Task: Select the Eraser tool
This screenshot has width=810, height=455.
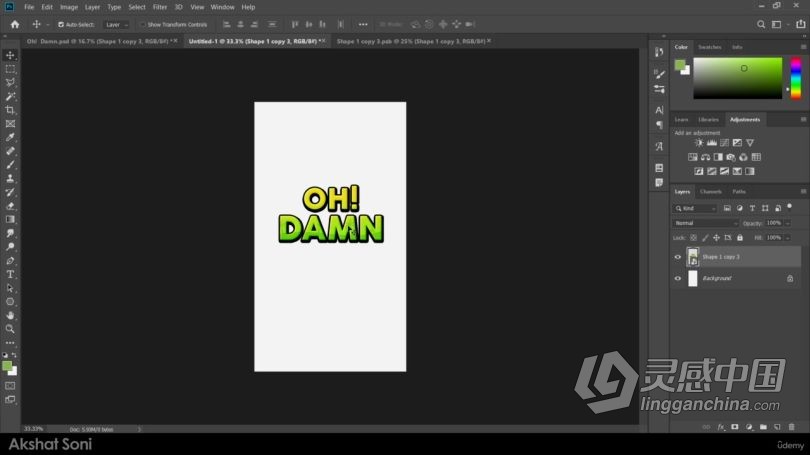Action: [x=10, y=206]
